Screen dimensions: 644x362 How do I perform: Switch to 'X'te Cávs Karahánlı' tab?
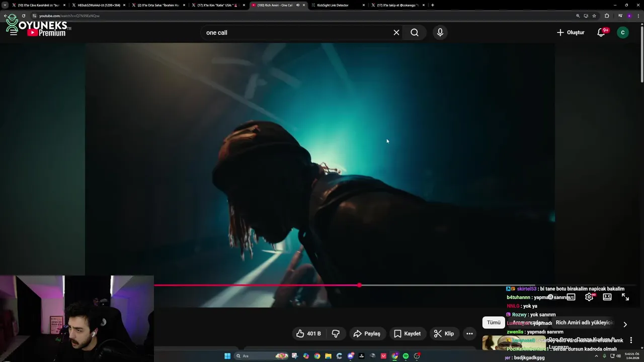click(x=39, y=5)
